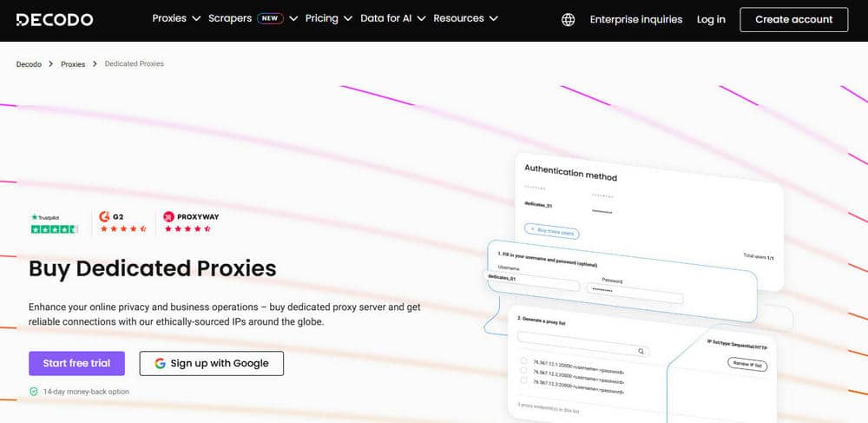Go to Decodo breadcrumb
868x423 pixels.
29,64
